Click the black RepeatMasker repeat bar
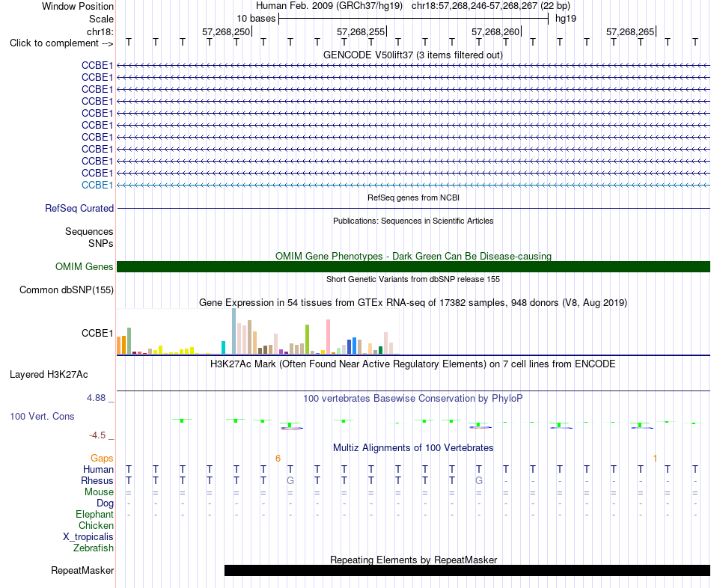The width and height of the screenshot is (711, 588). pos(467,570)
